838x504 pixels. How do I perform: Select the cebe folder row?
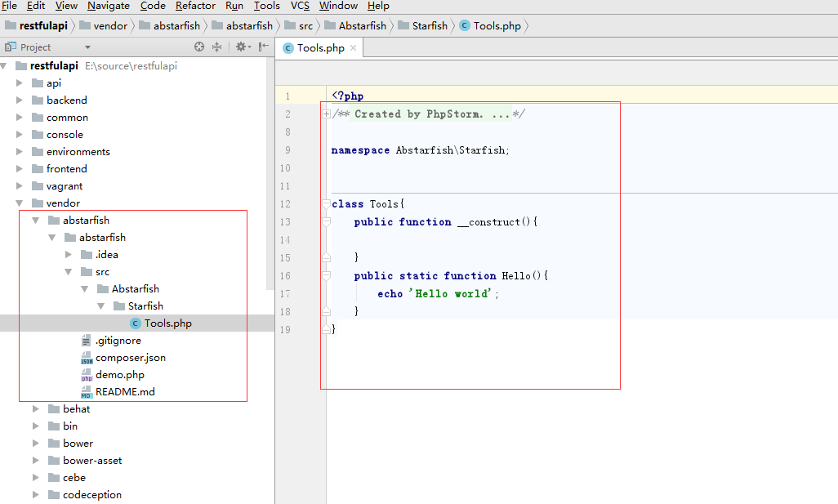[x=74, y=478]
